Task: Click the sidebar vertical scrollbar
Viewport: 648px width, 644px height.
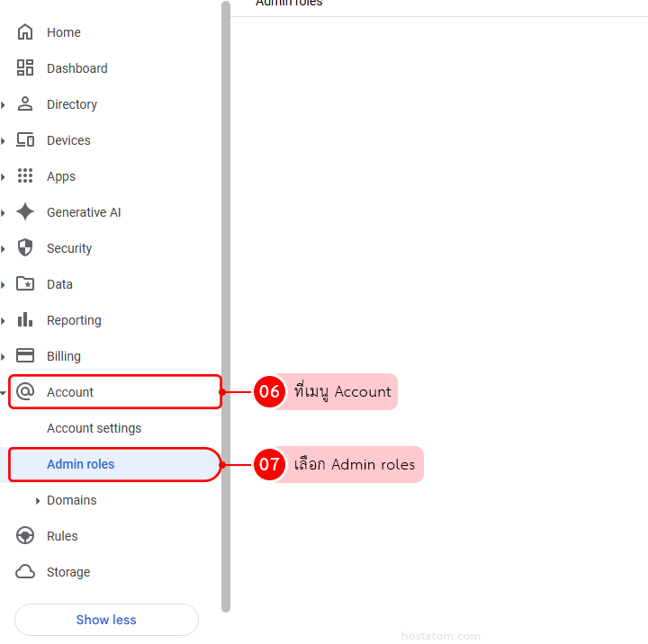Action: coord(226,306)
